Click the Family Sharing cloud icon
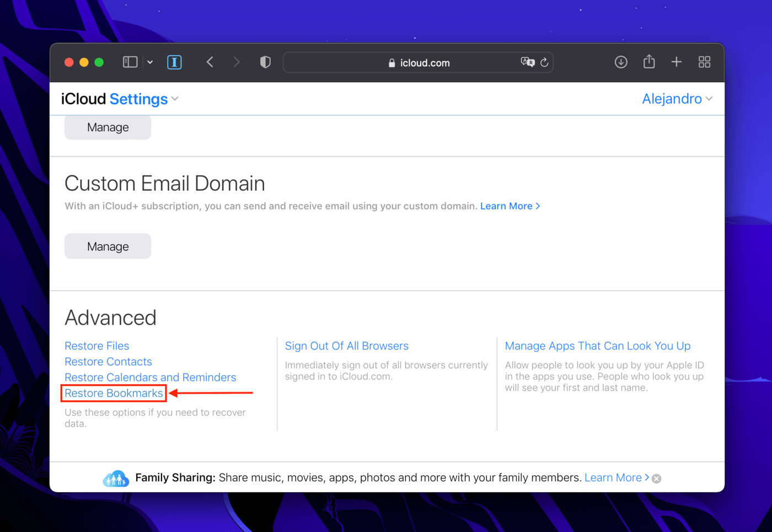This screenshot has height=532, width=772. (116, 478)
